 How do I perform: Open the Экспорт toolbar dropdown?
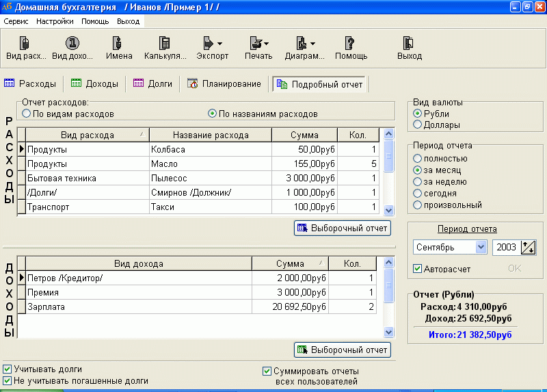213,48
